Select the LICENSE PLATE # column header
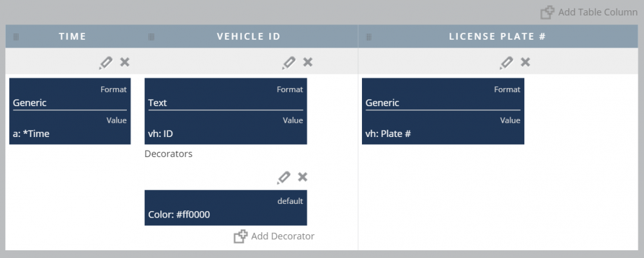Viewport: 644px width, 258px height. 497,37
